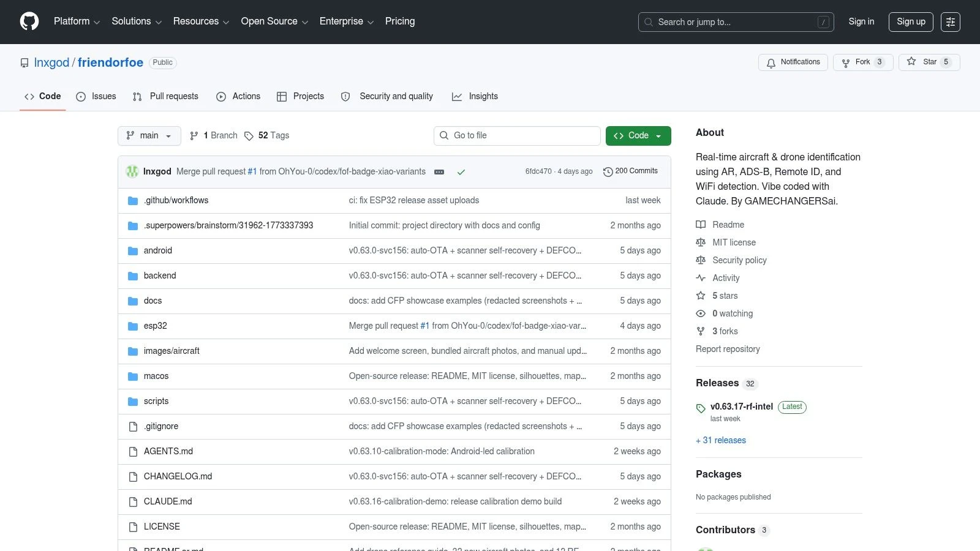Click the commit status green checkmark
Image resolution: width=980 pixels, height=551 pixels.
tap(461, 172)
